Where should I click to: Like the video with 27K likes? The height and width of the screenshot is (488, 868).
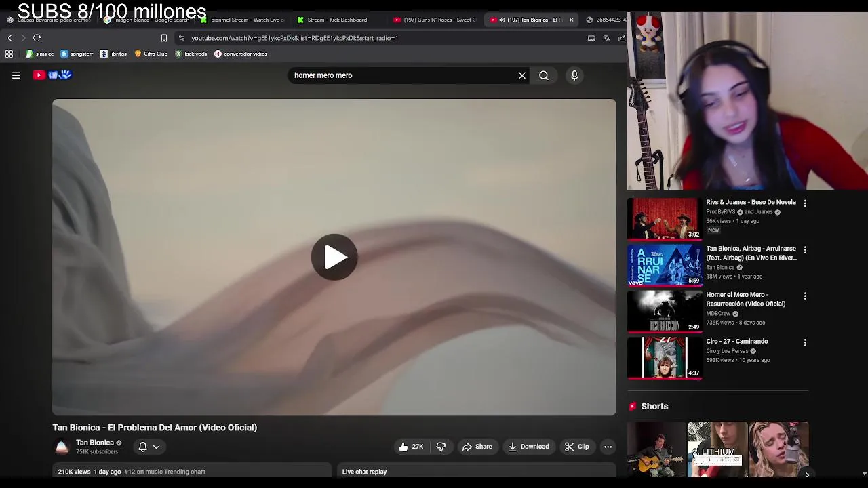pyautogui.click(x=411, y=447)
